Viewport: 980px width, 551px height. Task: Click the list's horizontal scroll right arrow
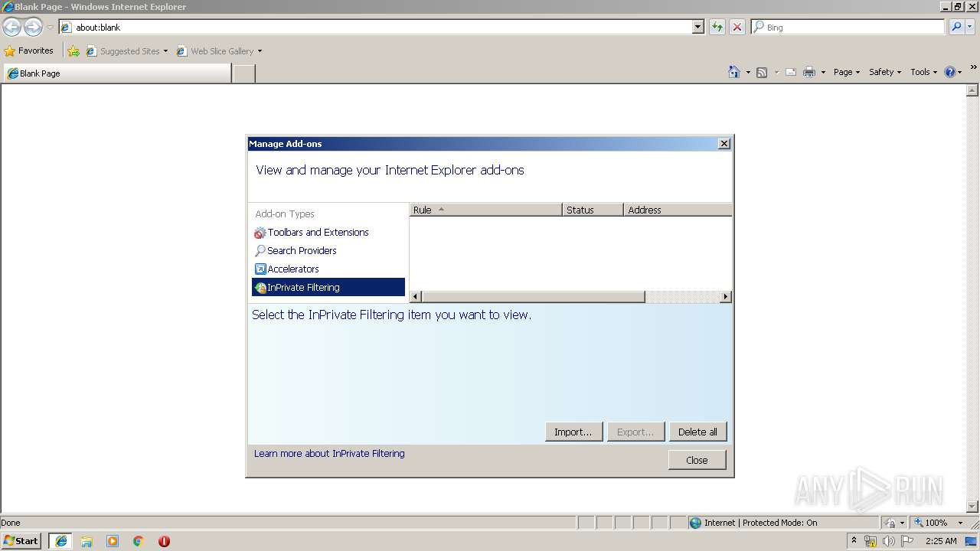[x=727, y=297]
